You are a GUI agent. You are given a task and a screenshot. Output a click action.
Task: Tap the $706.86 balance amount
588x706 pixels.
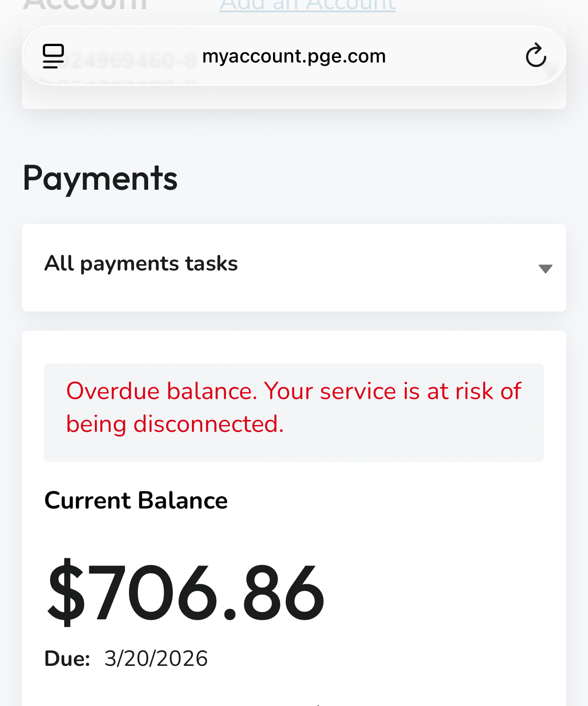(186, 593)
